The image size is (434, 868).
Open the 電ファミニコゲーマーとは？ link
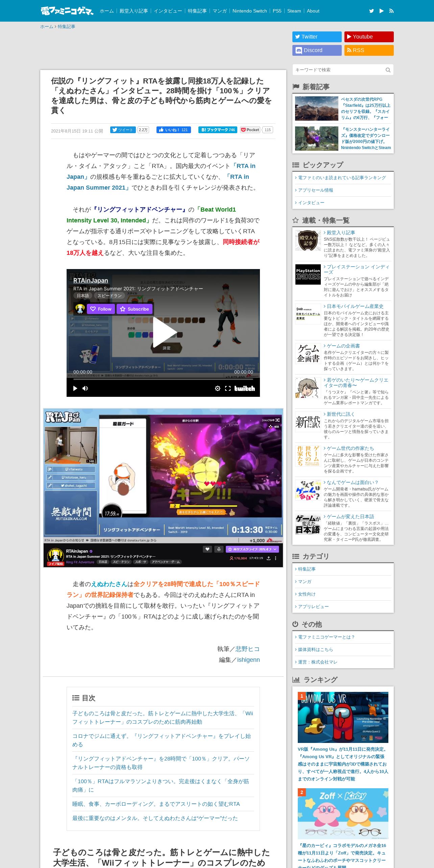[326, 637]
